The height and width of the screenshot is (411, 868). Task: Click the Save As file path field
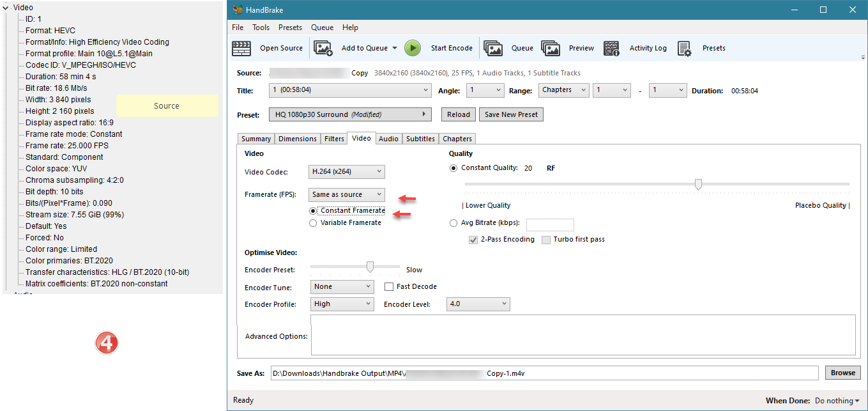tap(545, 373)
